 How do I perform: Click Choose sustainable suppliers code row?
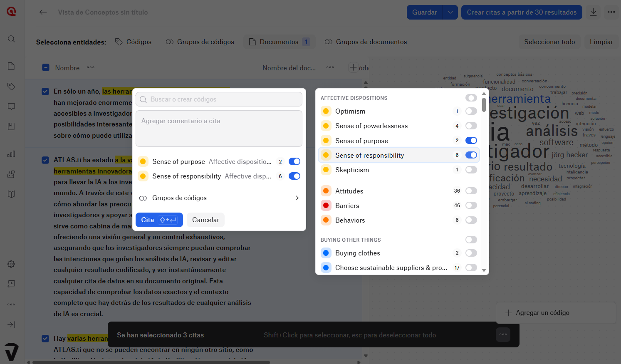tap(398, 267)
